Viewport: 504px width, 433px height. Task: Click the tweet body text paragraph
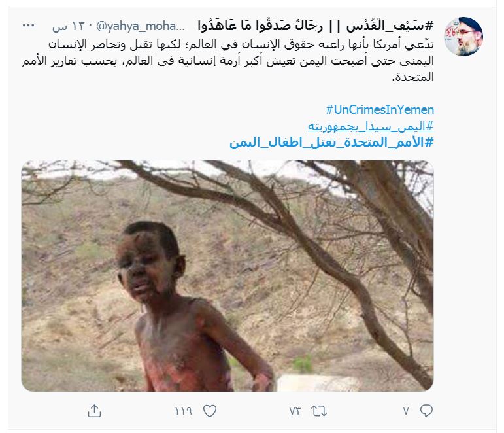(228, 61)
